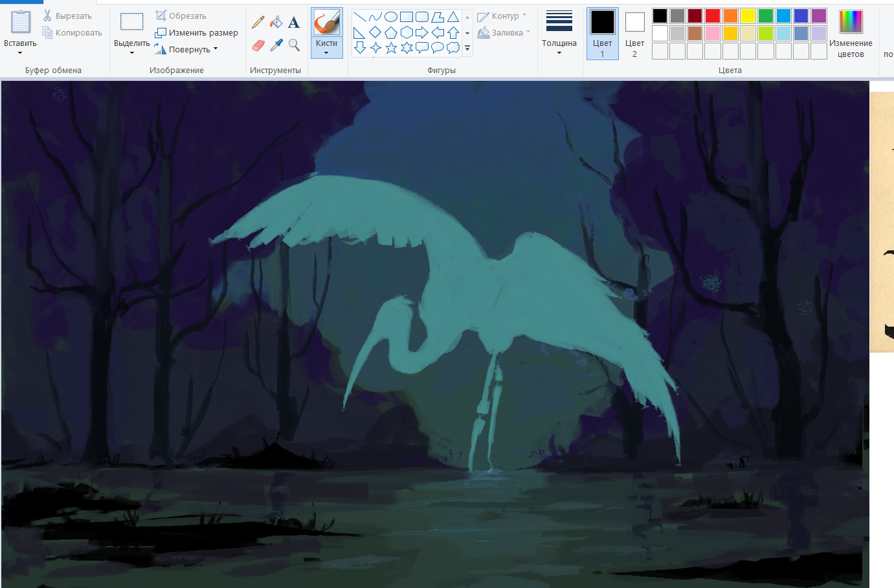Choose the six-point star shape
Image resolution: width=894 pixels, height=588 pixels.
pos(407,48)
